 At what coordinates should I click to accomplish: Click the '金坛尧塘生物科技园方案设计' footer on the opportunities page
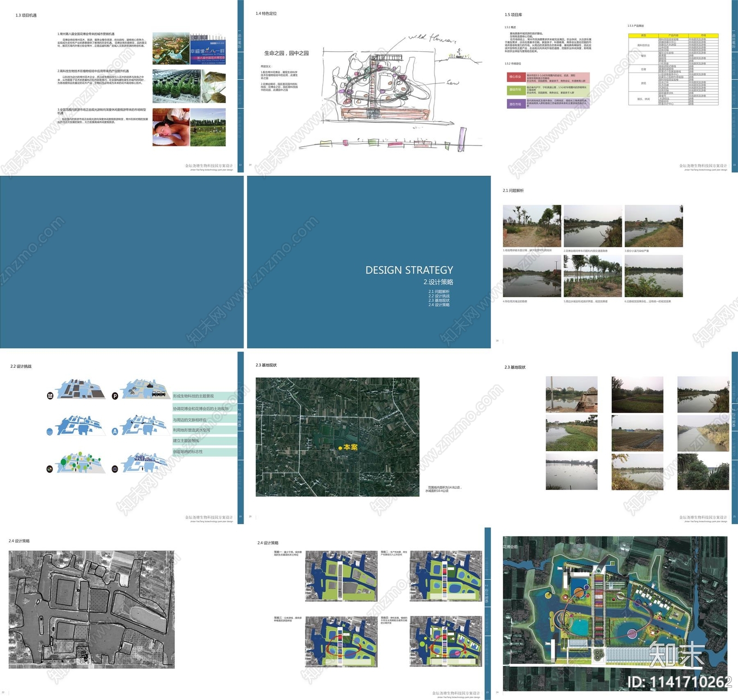tap(209, 166)
